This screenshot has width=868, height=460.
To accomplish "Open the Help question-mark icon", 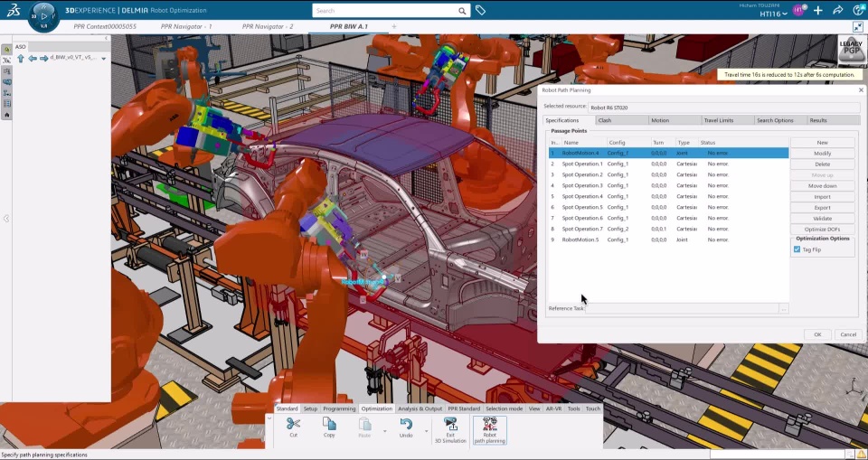I will 859,10.
